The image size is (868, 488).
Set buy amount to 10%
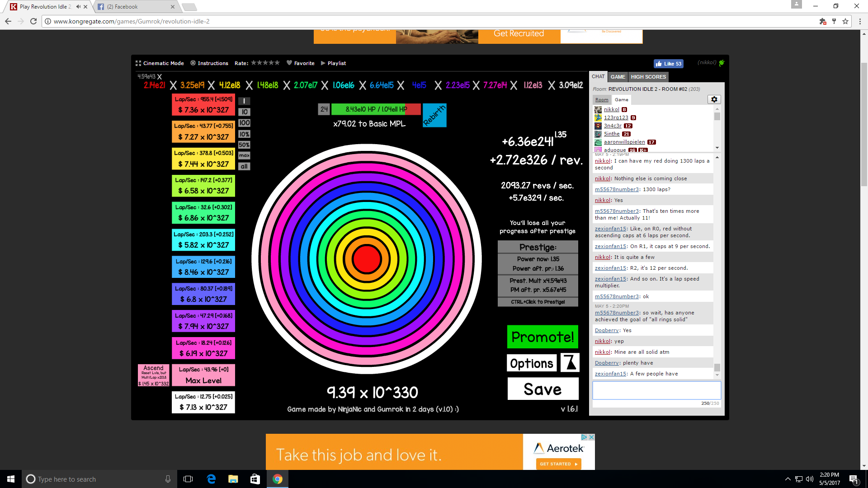[x=244, y=134]
